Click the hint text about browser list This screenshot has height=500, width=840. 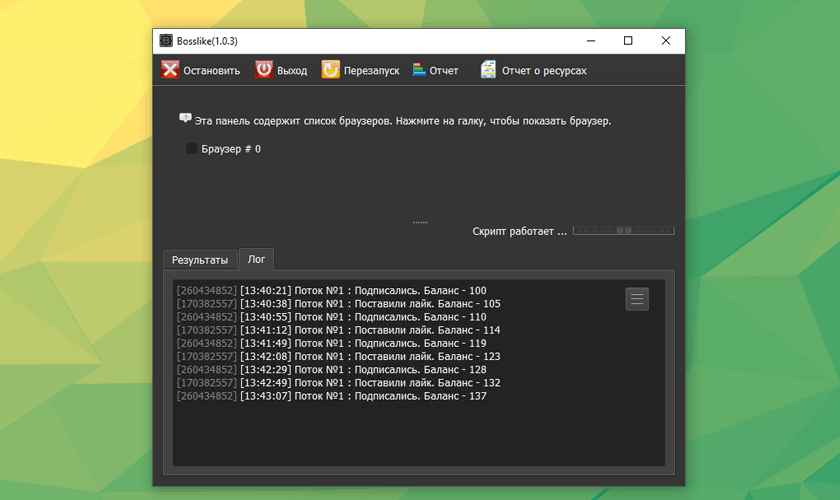click(x=403, y=121)
